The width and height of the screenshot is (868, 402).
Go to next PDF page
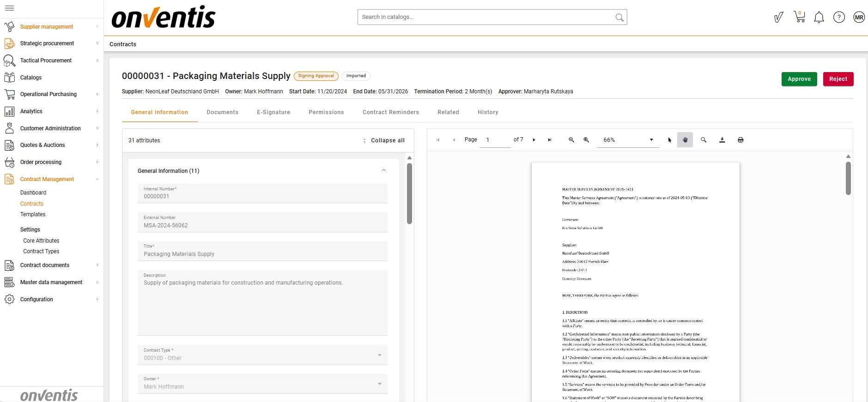tap(534, 140)
